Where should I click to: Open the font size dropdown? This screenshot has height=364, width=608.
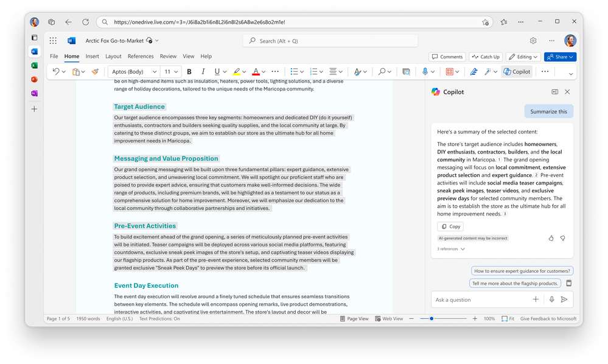pos(176,72)
